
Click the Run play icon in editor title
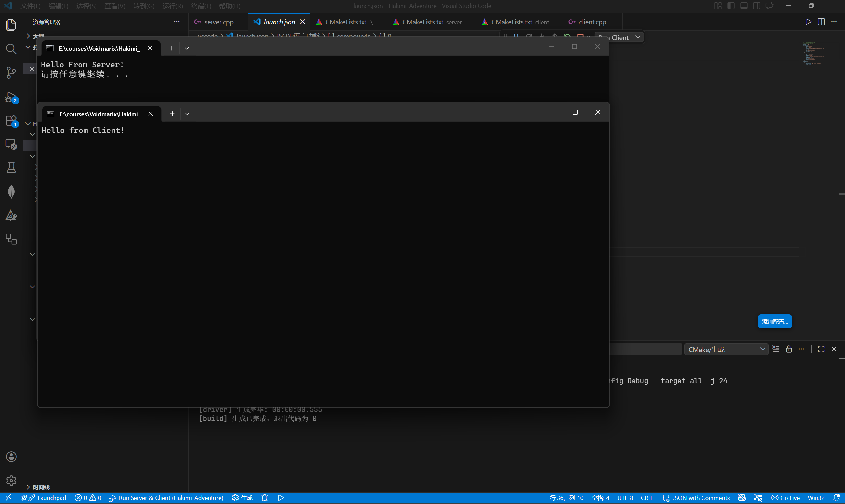pos(808,22)
